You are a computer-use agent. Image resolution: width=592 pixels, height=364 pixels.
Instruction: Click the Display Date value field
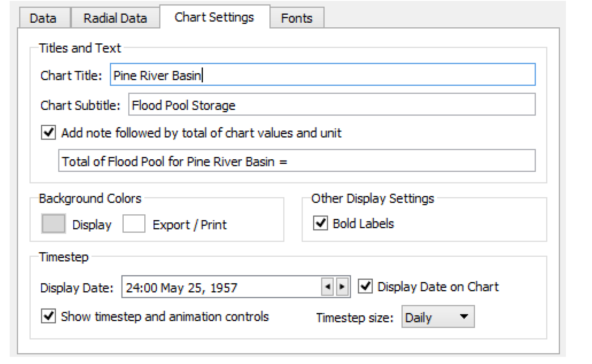tap(221, 288)
